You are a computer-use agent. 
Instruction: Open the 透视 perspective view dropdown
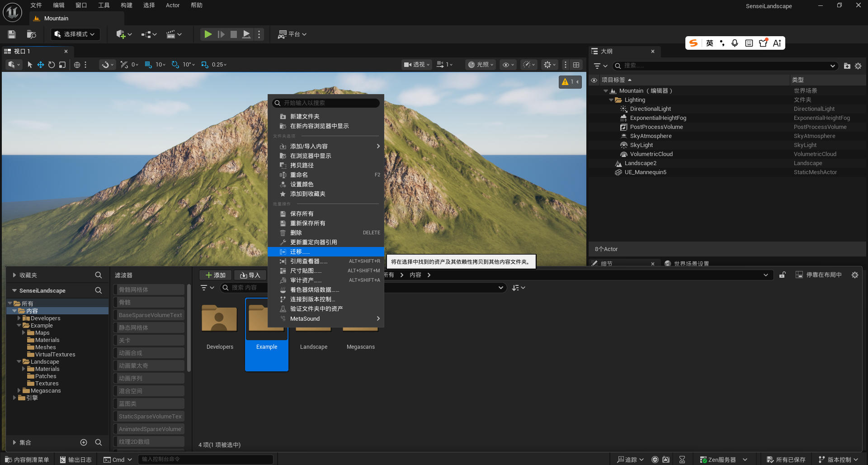417,65
